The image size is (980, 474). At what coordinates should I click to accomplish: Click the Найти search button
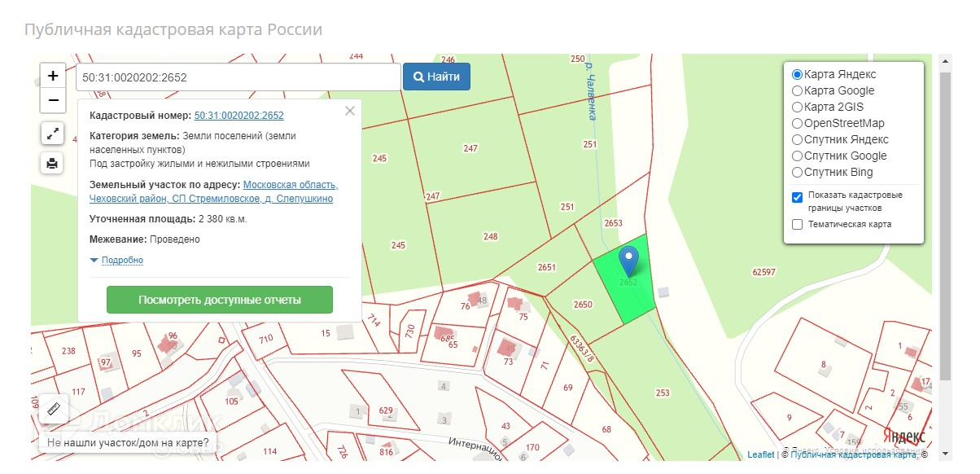[436, 77]
